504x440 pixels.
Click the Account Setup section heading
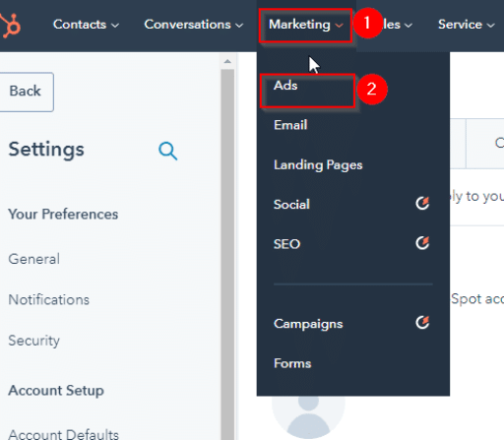pos(56,391)
